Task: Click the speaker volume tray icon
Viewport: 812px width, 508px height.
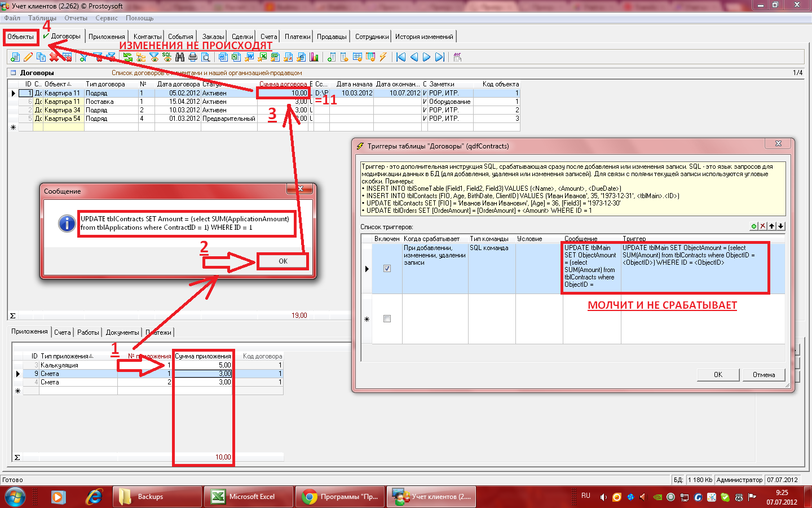Action: click(603, 497)
